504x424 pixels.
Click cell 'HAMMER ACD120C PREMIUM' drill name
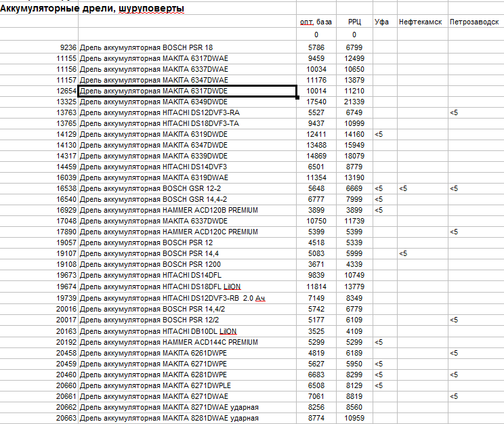187,232
